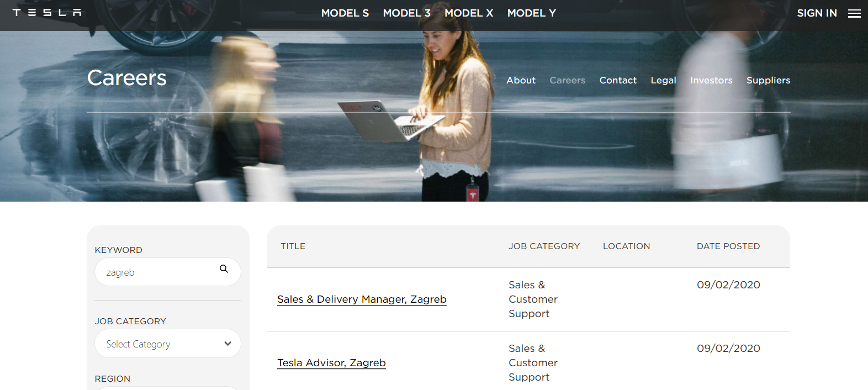The height and width of the screenshot is (390, 868).
Task: Click 09/02/2020 date in Tesla Advisor row
Action: tap(728, 349)
